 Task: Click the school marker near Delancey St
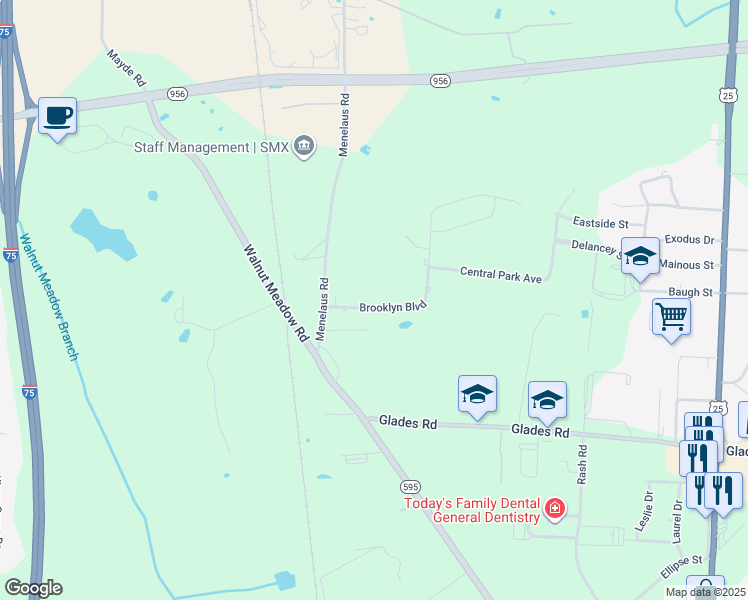(x=640, y=258)
